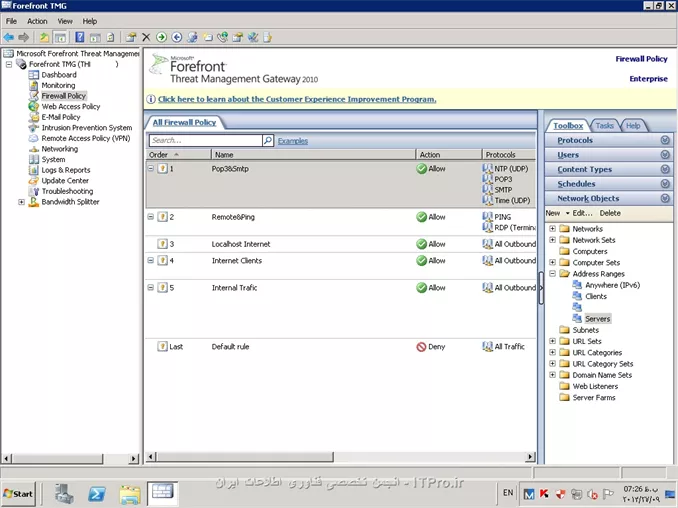Switch to the Tasks tab
The height and width of the screenshot is (508, 678).
604,126
